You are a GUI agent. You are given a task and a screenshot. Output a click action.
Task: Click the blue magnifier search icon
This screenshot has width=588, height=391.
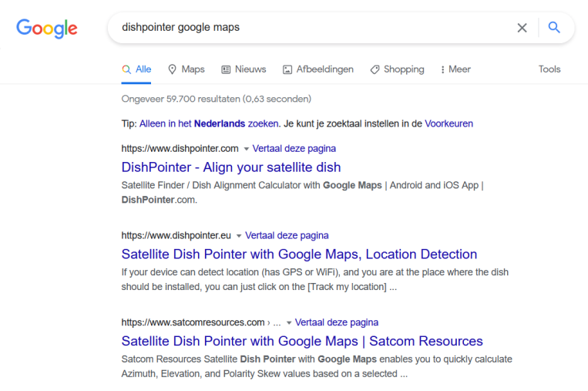coord(554,28)
